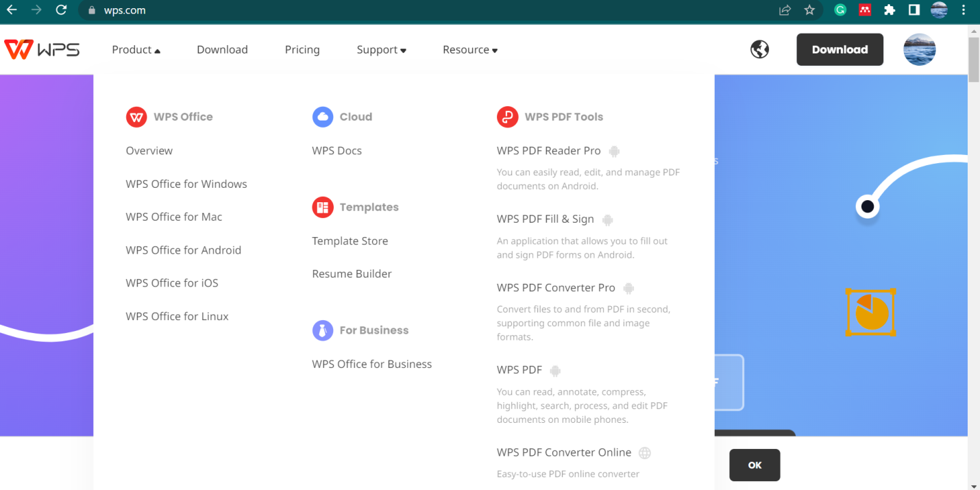Open the Grammarly extension icon
This screenshot has width=980, height=490.
tap(840, 10)
